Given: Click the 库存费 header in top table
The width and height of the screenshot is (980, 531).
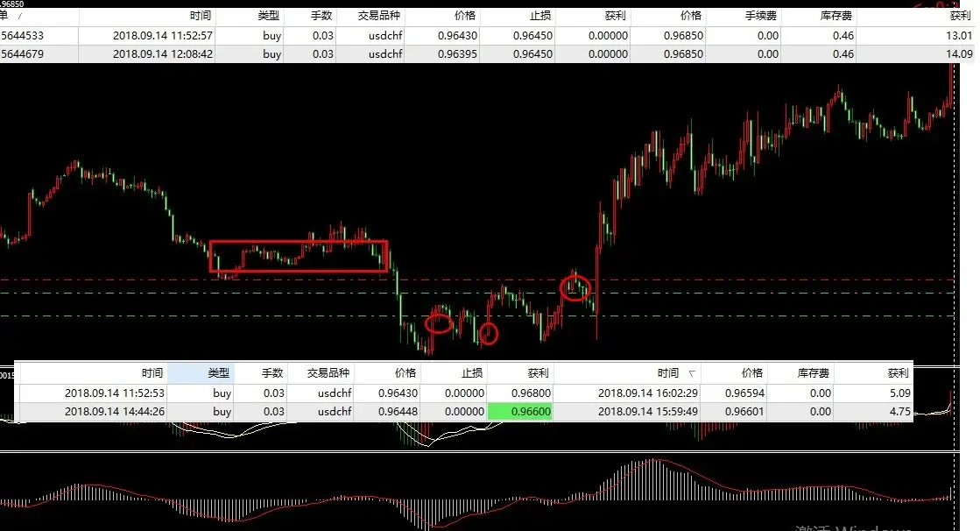Looking at the screenshot, I should (836, 16).
